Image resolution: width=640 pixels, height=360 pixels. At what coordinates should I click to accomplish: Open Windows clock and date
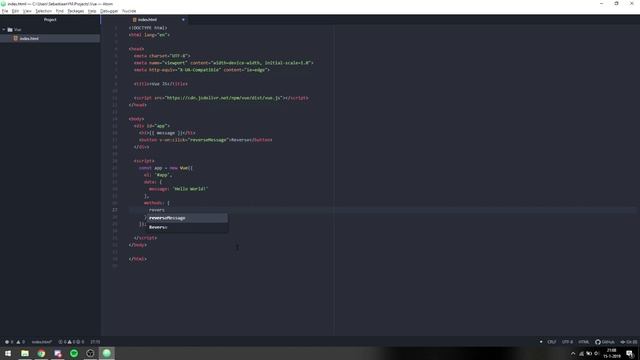pyautogui.click(x=612, y=353)
